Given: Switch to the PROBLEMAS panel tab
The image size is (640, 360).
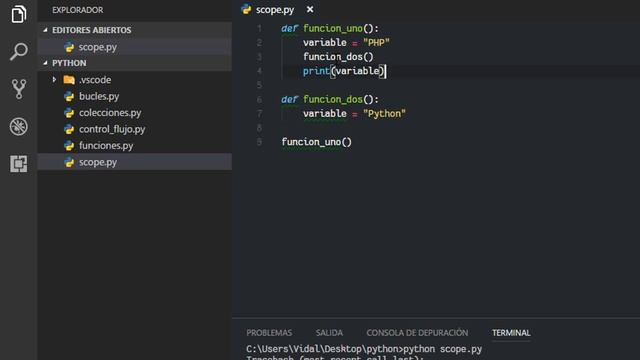Looking at the screenshot, I should click(x=269, y=333).
